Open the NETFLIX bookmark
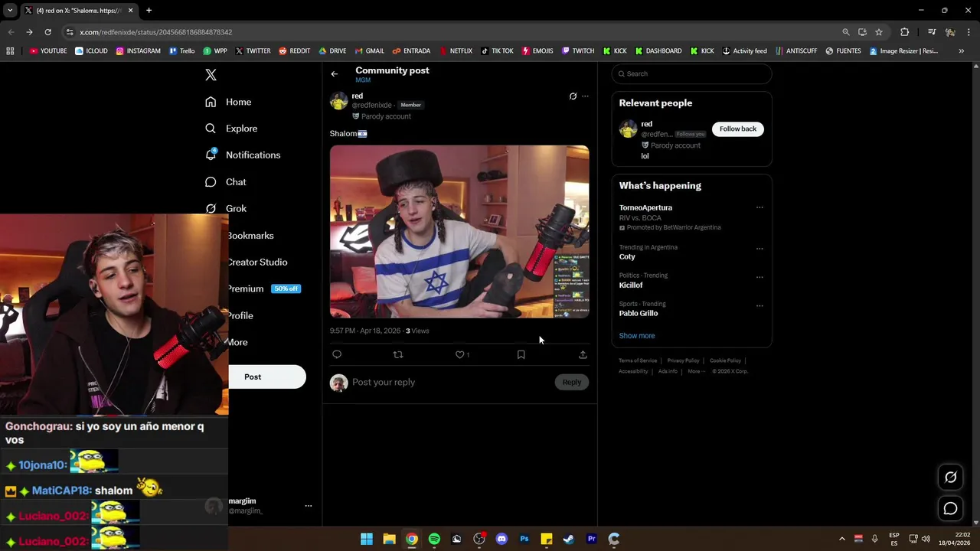 tap(455, 51)
